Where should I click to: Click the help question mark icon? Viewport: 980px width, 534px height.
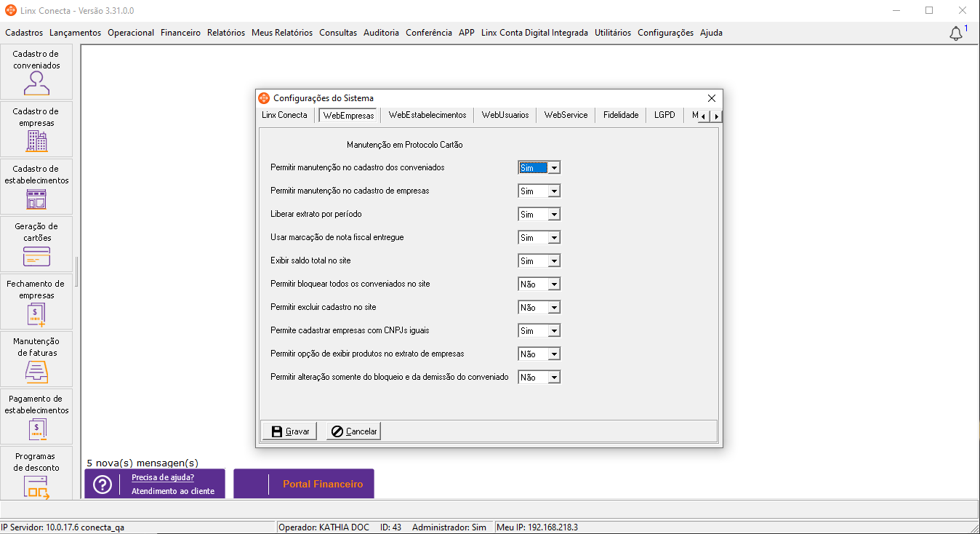(x=103, y=485)
